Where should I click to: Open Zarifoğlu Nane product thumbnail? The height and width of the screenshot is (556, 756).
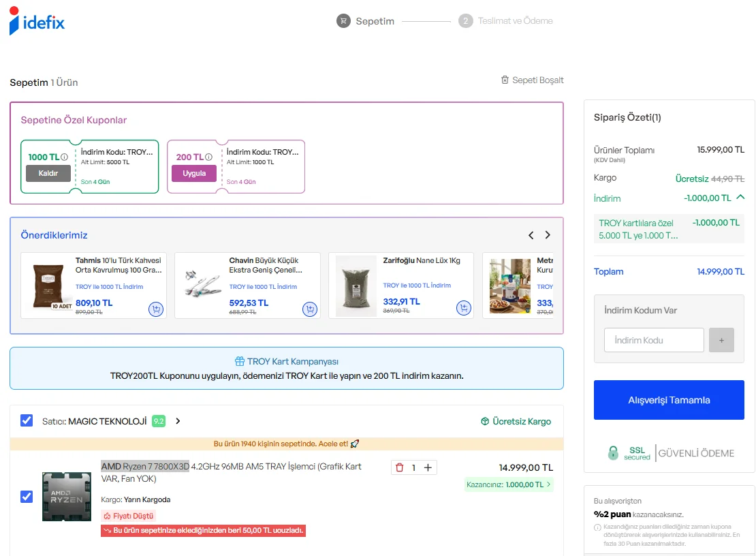[356, 286]
